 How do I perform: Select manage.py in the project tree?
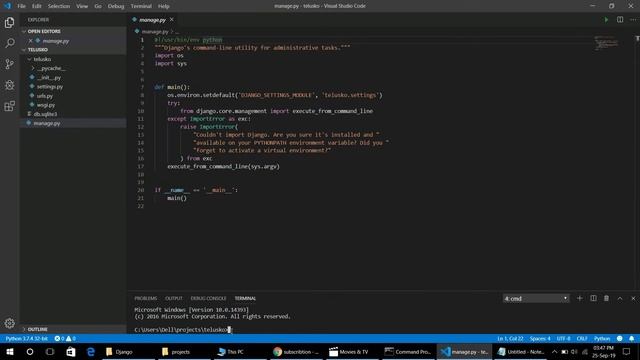73,123
